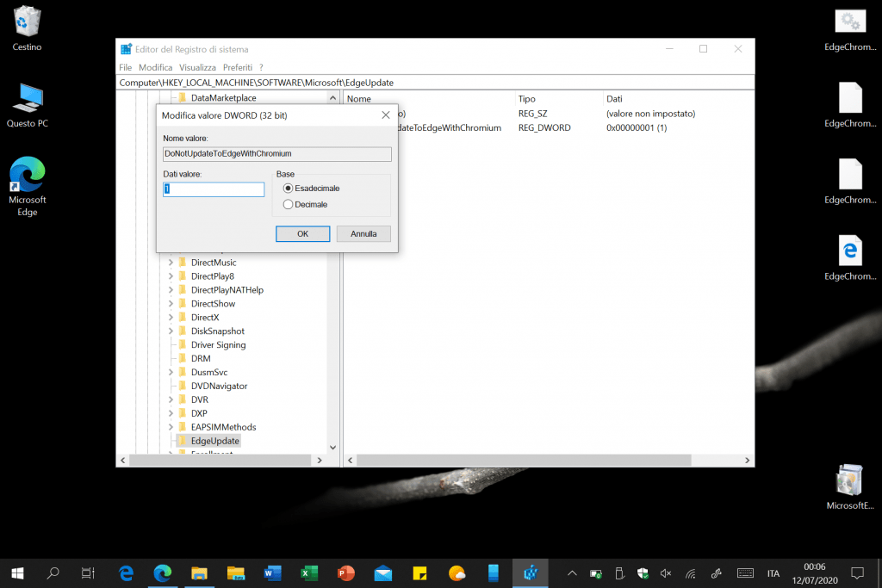882x588 pixels.
Task: Open the Preferiti menu
Action: pos(238,67)
